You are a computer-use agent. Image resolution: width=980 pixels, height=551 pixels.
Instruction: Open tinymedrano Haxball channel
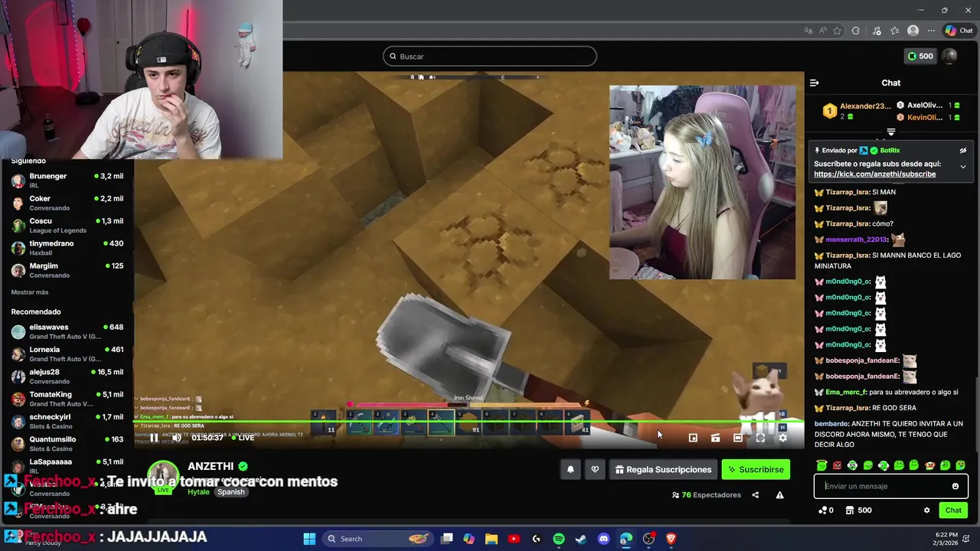point(67,248)
